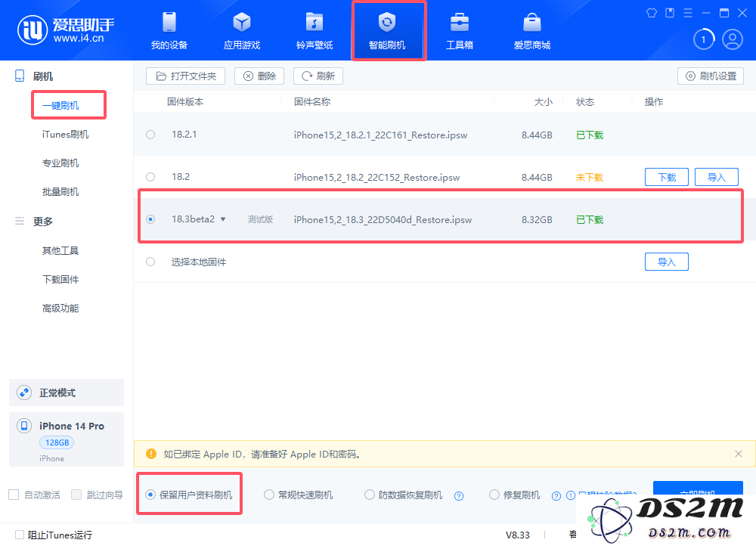This screenshot has width=756, height=546.
Task: Click the help icon next to 修复刷机
Action: pyautogui.click(x=556, y=496)
